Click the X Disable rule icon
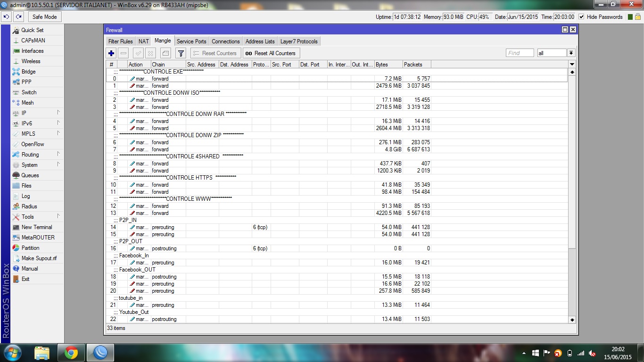 150,53
